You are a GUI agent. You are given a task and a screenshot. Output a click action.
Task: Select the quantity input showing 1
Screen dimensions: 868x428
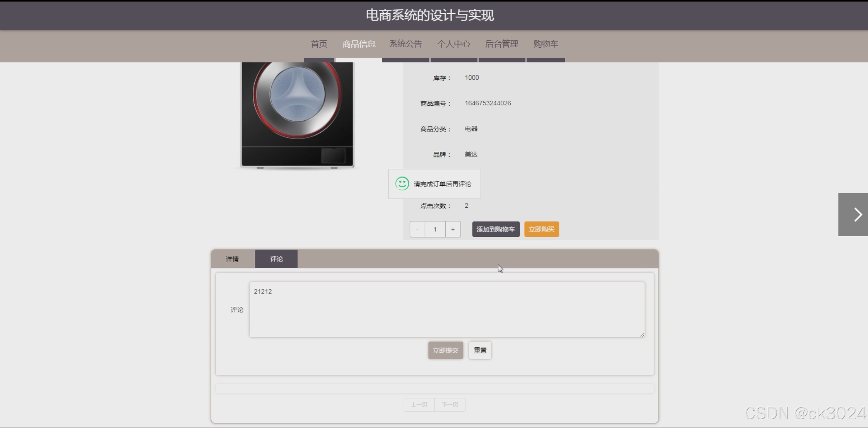[435, 229]
